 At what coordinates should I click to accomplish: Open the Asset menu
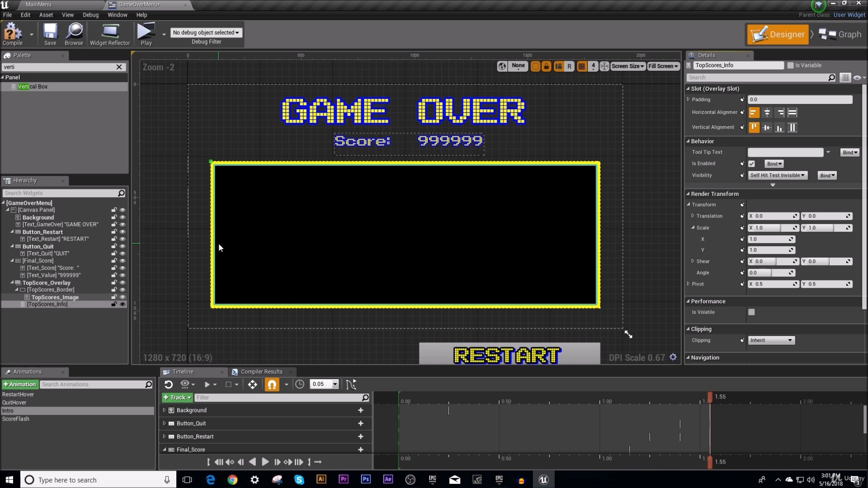click(x=46, y=15)
